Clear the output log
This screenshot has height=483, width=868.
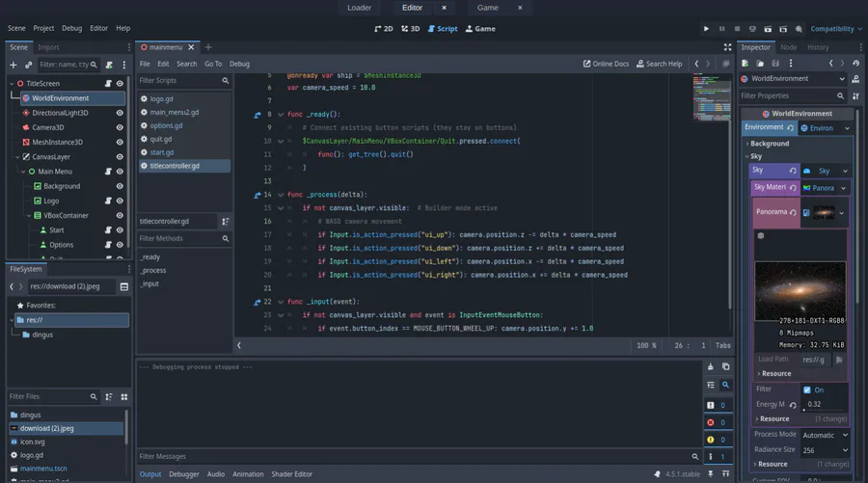pyautogui.click(x=710, y=366)
